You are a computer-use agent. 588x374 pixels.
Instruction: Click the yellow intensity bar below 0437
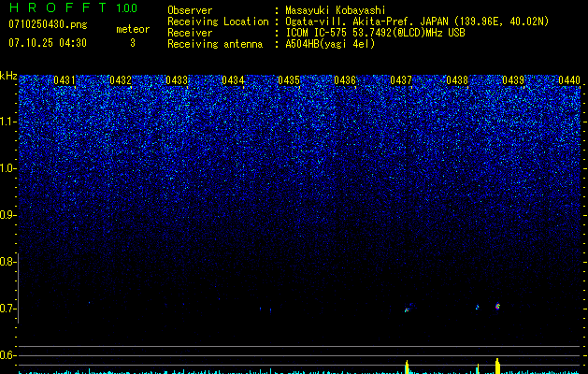pos(407,367)
